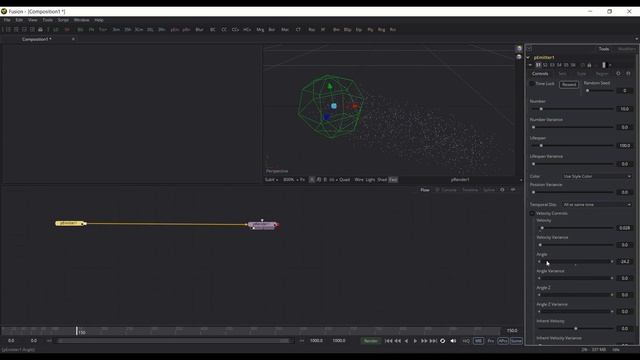Toggle the Prx proxy button
Viewport: 640px width, 360px height.
click(491, 341)
